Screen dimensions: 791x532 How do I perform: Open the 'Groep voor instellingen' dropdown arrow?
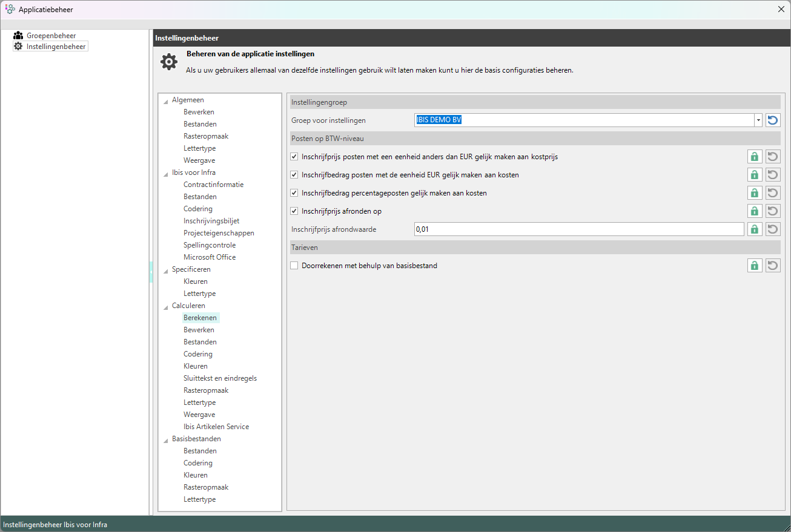tap(758, 120)
